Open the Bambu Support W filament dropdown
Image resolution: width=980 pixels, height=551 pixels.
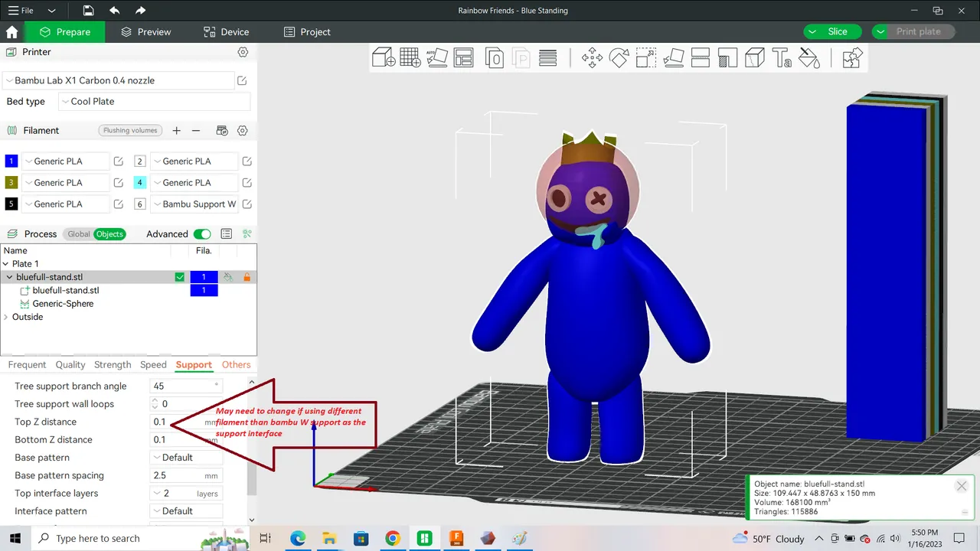[194, 204]
